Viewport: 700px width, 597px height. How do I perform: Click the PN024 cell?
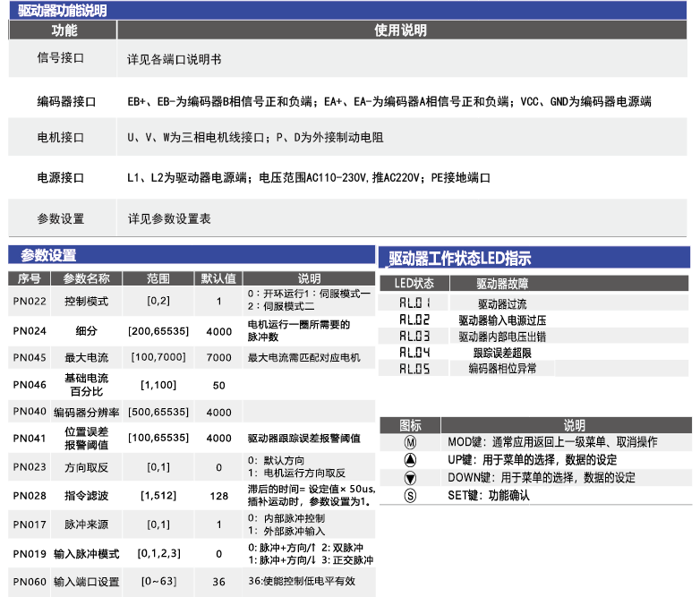pyautogui.click(x=30, y=331)
